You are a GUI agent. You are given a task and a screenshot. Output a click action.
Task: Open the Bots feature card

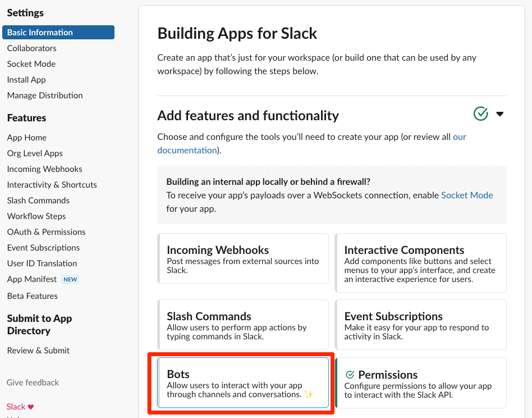click(243, 383)
